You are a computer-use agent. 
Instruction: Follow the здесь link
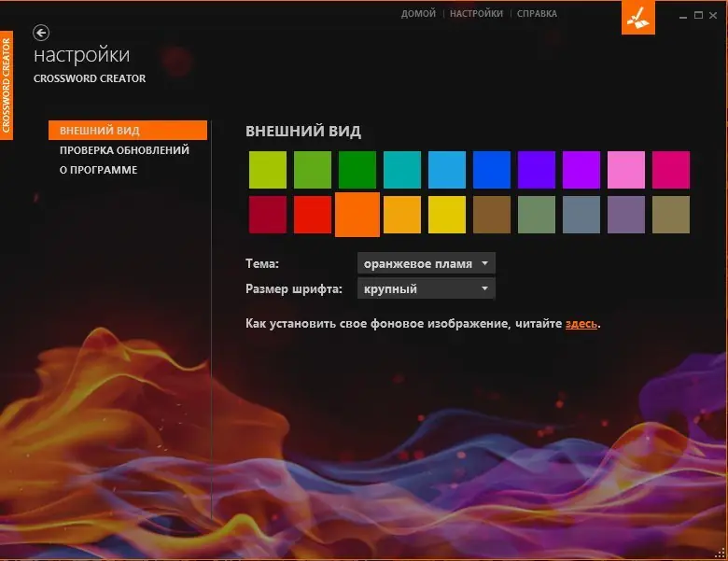pos(581,323)
